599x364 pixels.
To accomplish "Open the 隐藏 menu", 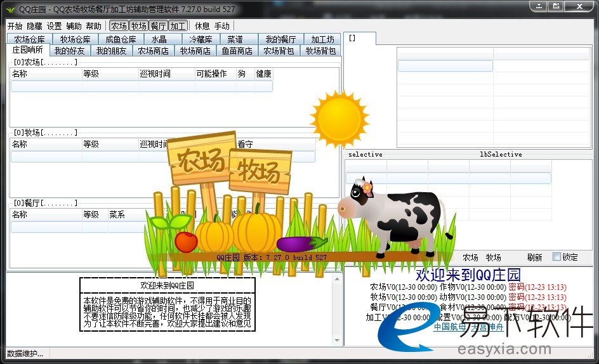I will pyautogui.click(x=34, y=26).
